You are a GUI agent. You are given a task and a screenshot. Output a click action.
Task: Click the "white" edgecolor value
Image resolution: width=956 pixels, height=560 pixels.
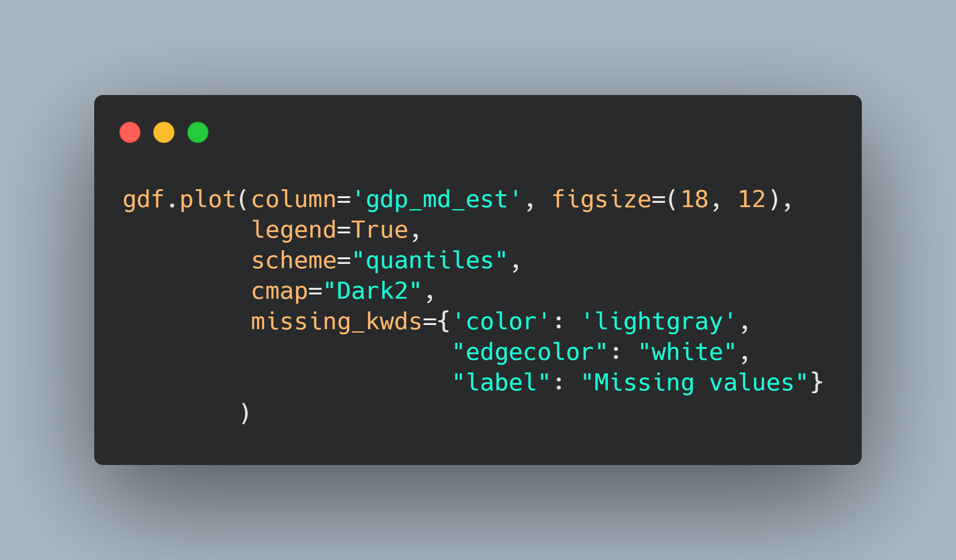point(687,352)
